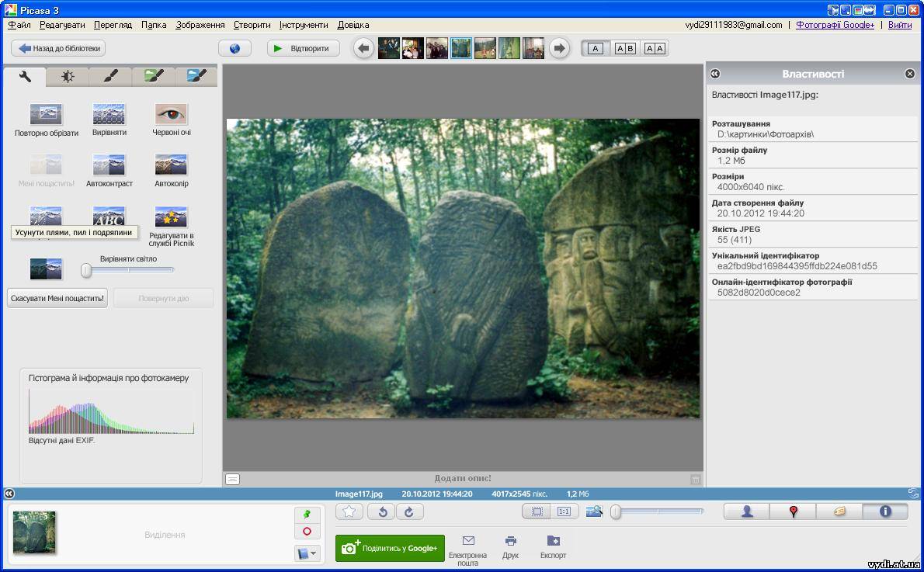924x572 pixels.
Task: Open the Зображення menu
Action: point(200,25)
